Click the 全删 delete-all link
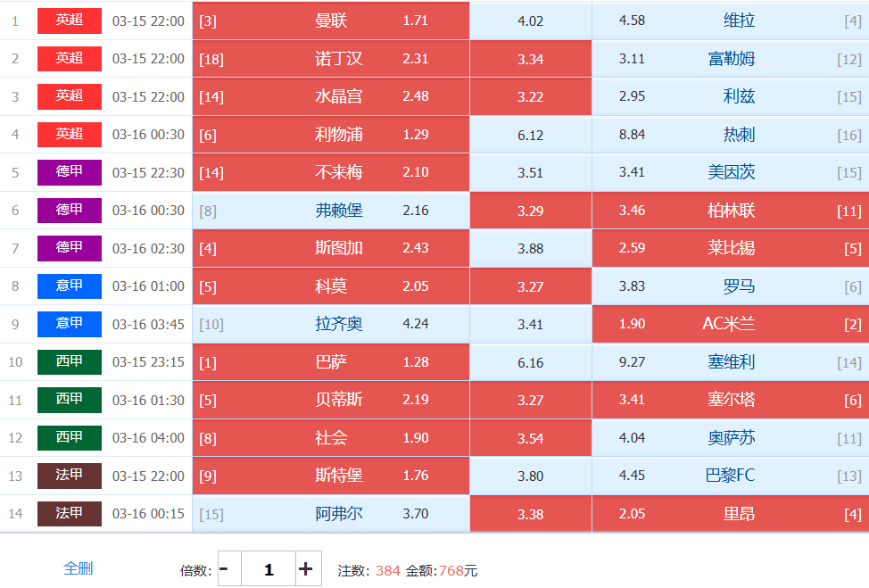Screen dimensions: 869x588 coord(79,568)
